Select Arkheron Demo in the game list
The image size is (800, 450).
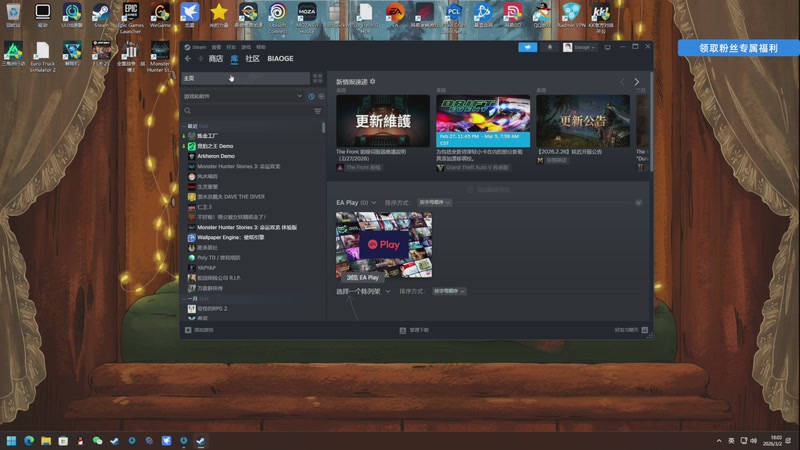click(x=216, y=156)
